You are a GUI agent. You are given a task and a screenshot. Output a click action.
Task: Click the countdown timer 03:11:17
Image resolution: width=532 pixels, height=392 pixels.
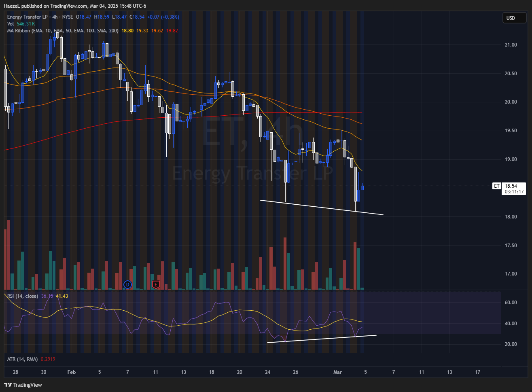click(514, 192)
